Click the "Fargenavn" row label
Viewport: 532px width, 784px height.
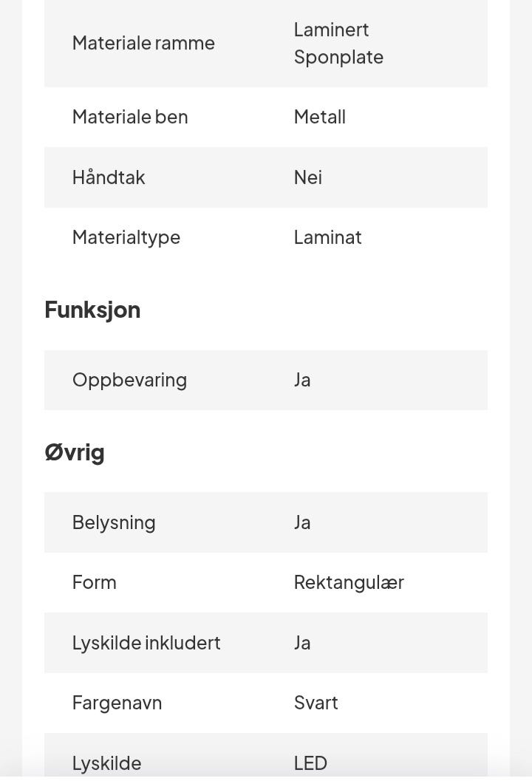coord(117,703)
